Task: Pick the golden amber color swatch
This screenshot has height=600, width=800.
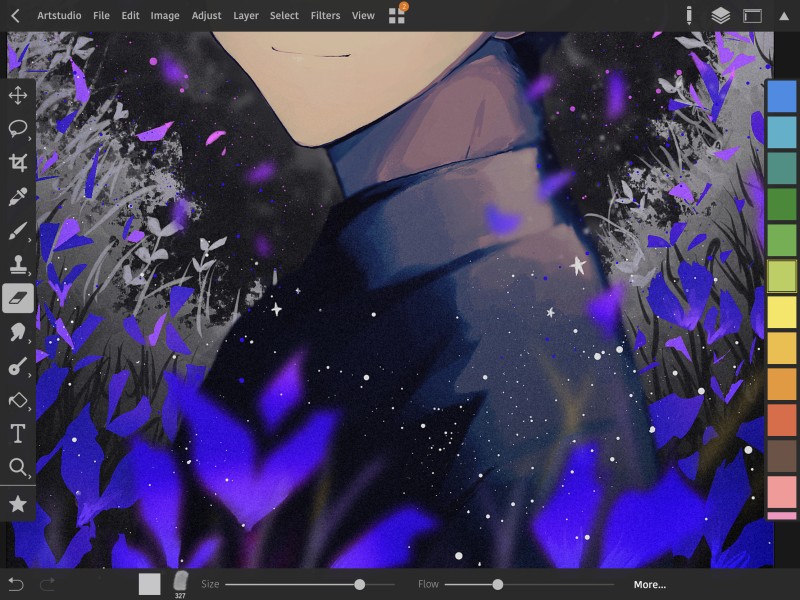Action: (x=782, y=348)
